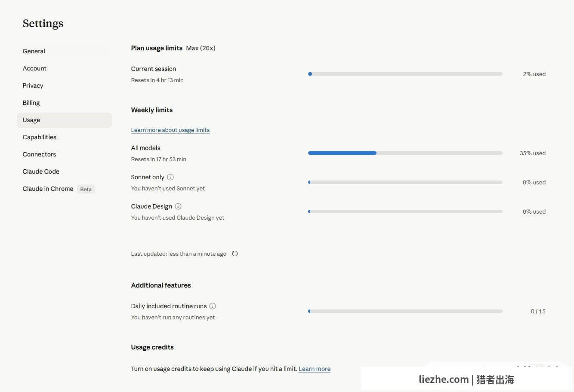Screen dimensions: 574x392
Task: Click the Daily included routine runs progress bar
Action: point(405,311)
